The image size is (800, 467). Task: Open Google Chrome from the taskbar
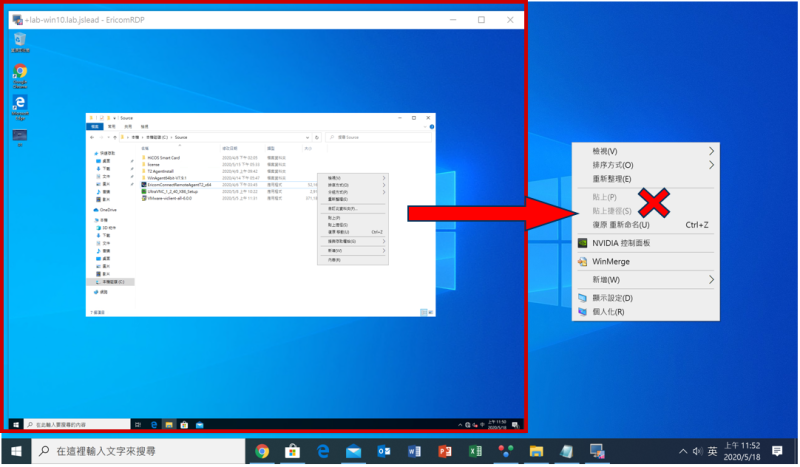263,452
